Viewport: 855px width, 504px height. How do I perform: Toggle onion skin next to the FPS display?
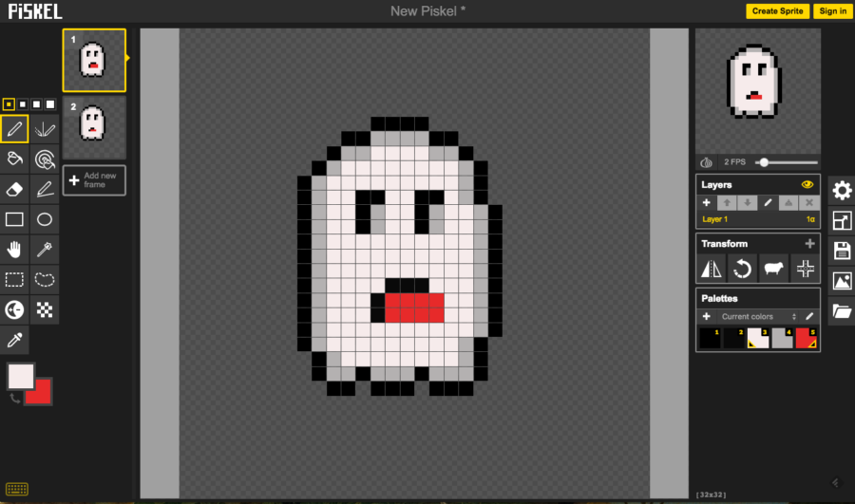707,162
